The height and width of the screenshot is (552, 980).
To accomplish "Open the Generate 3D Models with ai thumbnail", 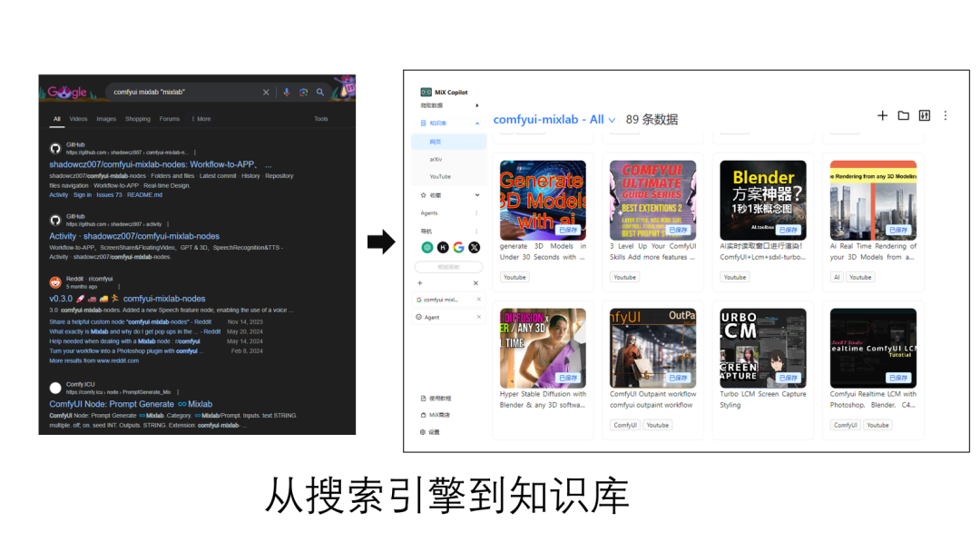I will click(544, 200).
